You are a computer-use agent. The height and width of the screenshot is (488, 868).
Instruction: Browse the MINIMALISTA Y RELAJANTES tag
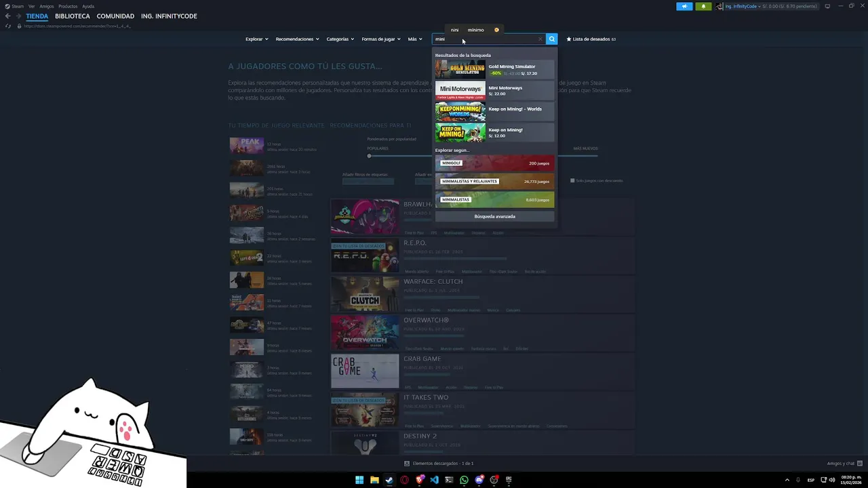click(x=494, y=181)
